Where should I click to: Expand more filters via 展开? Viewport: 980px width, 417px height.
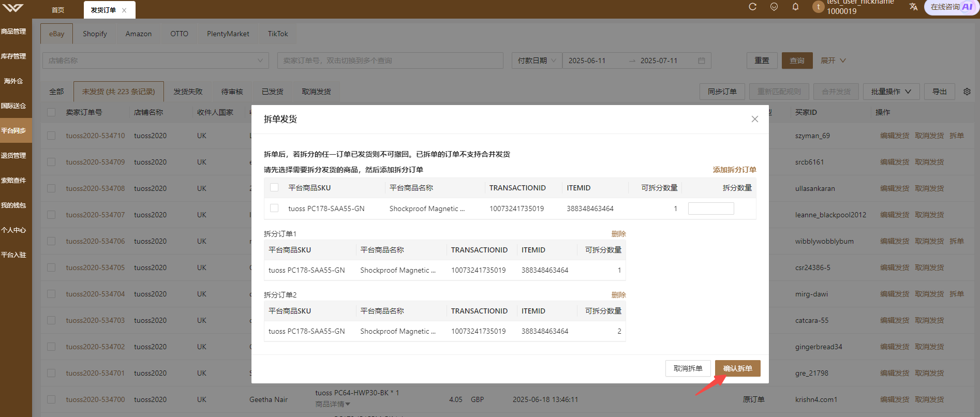coord(833,61)
